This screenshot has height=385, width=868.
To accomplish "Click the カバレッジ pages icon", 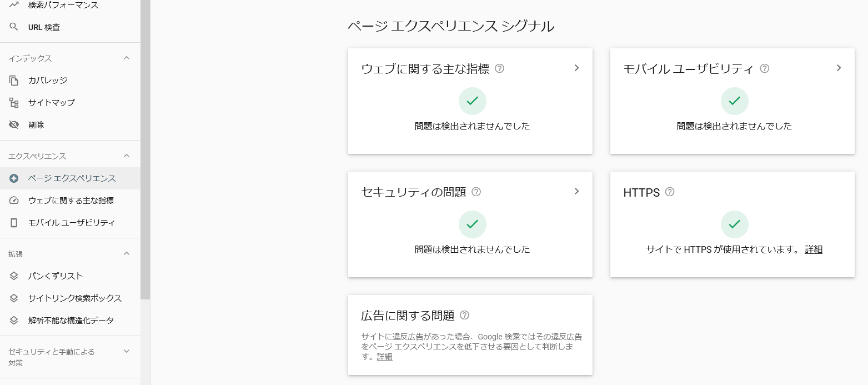I will point(14,81).
